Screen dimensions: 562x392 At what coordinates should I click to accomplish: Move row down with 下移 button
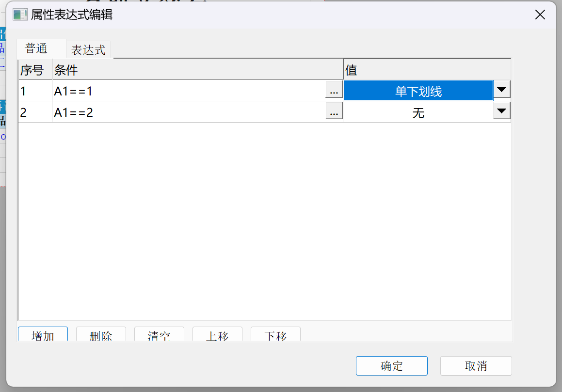[275, 334]
